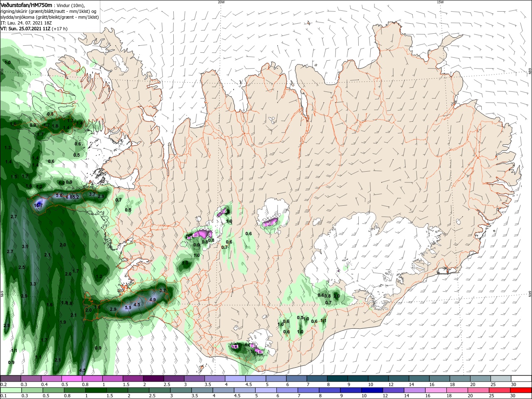Select the valid time 'VT: Sun. 25.07.2021 11Z'
Image resolution: width=532 pixels, height=399 pixels.
click(x=26, y=29)
